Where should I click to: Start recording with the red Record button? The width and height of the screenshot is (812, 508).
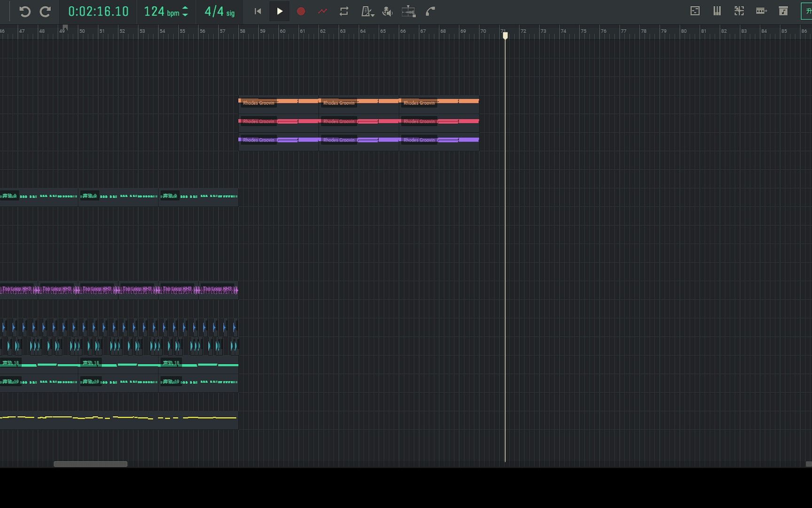click(301, 11)
